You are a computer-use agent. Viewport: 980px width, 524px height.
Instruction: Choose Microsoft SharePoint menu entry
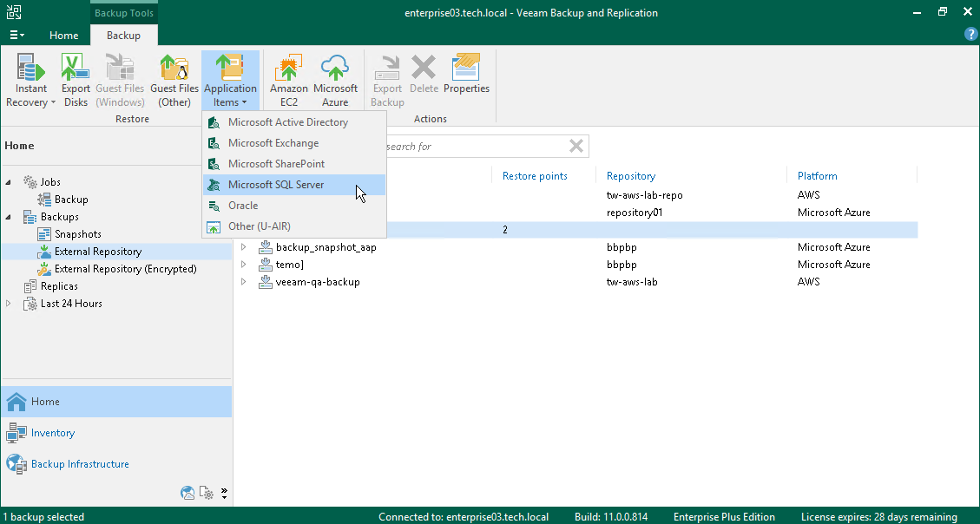(293, 164)
